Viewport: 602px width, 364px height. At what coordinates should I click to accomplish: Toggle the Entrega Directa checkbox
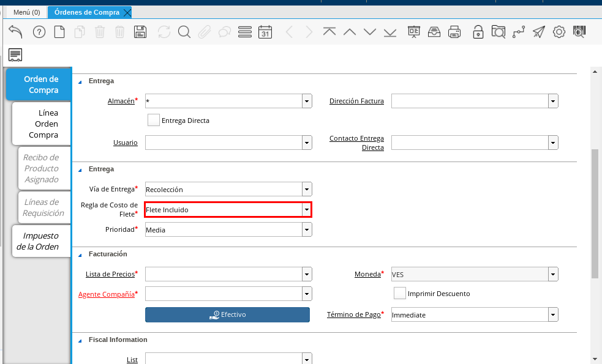point(154,121)
